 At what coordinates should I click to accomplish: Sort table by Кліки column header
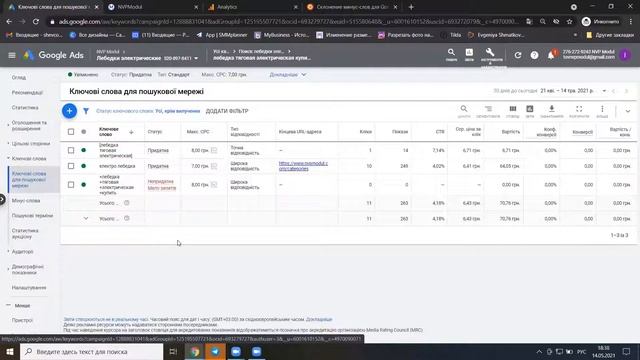click(x=365, y=132)
